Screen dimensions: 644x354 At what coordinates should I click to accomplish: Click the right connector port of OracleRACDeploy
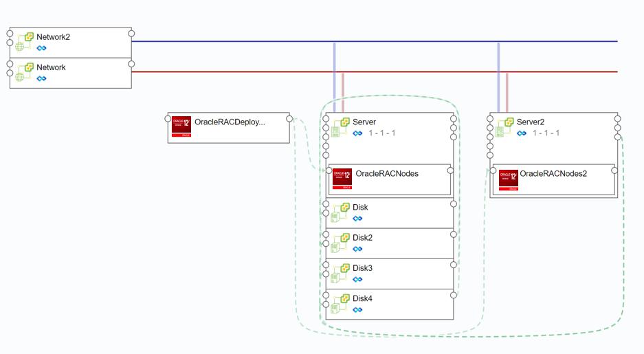pos(290,119)
